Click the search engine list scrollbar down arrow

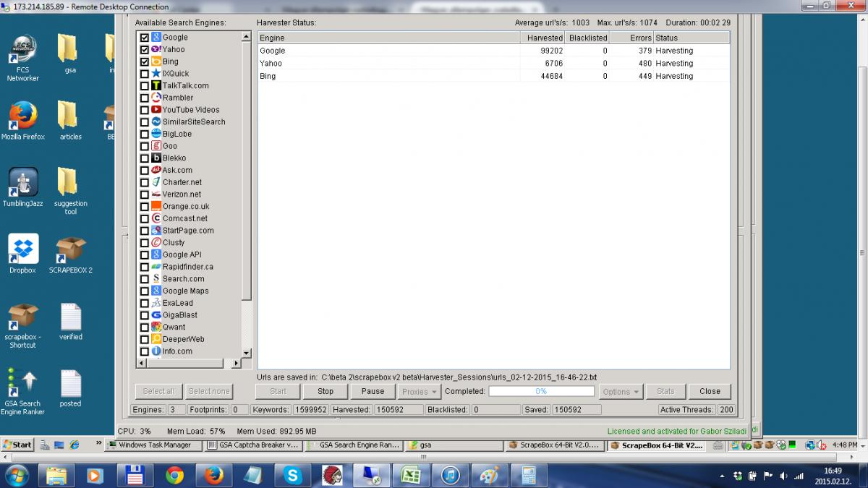pyautogui.click(x=246, y=353)
